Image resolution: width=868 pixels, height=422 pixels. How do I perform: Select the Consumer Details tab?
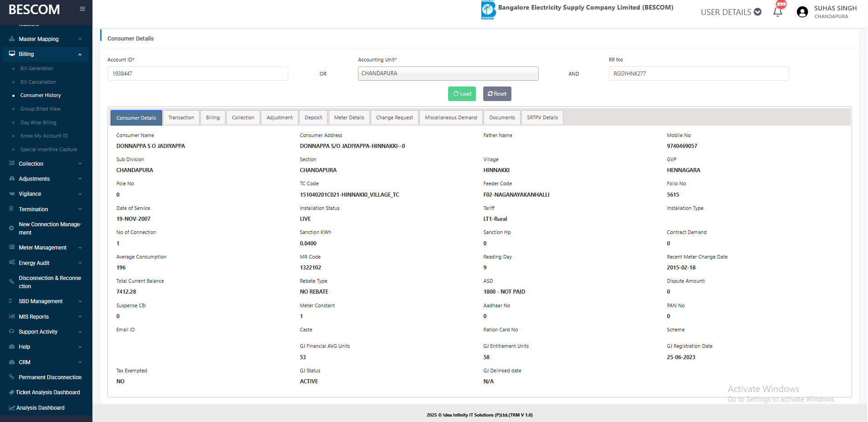tap(136, 118)
